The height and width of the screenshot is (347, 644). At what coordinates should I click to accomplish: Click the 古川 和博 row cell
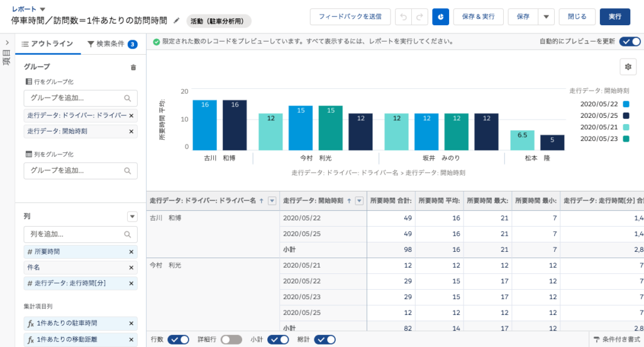click(x=213, y=234)
